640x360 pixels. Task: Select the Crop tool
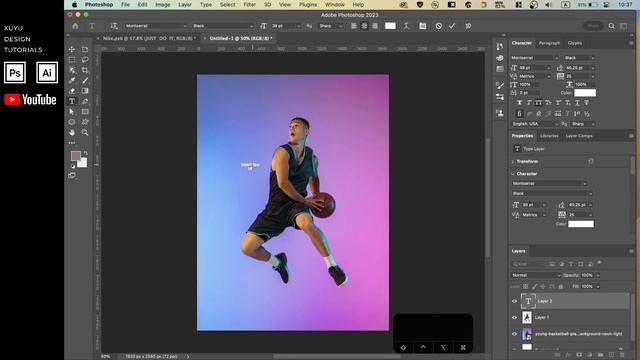pos(85,70)
